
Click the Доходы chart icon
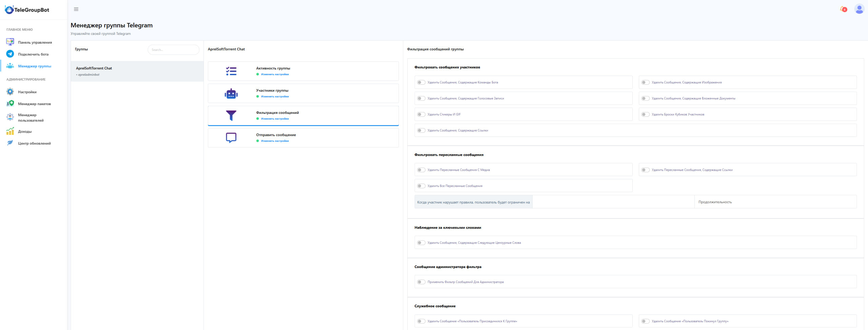tap(10, 131)
